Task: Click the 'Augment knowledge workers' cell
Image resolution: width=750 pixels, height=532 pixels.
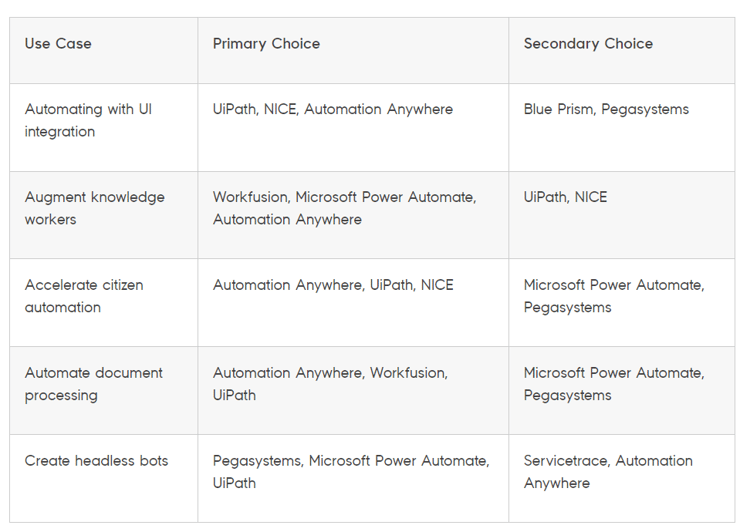Action: (x=103, y=215)
